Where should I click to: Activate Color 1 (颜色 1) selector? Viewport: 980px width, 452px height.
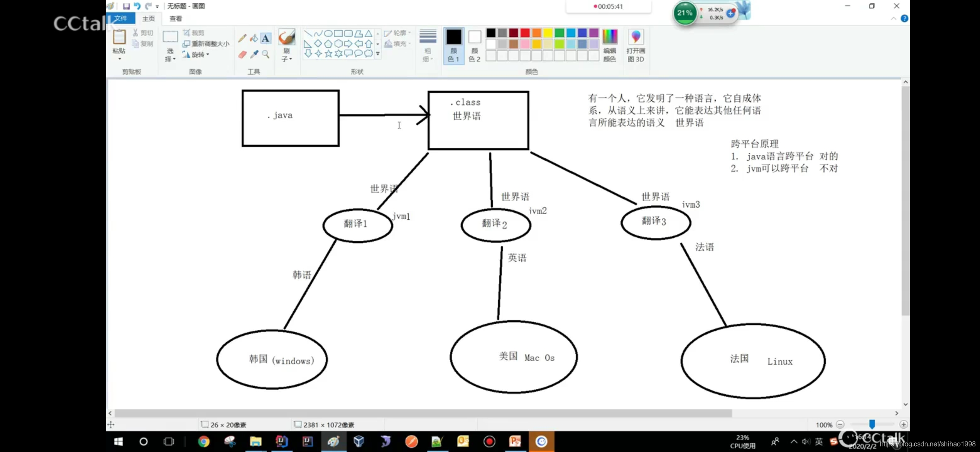coord(454,46)
